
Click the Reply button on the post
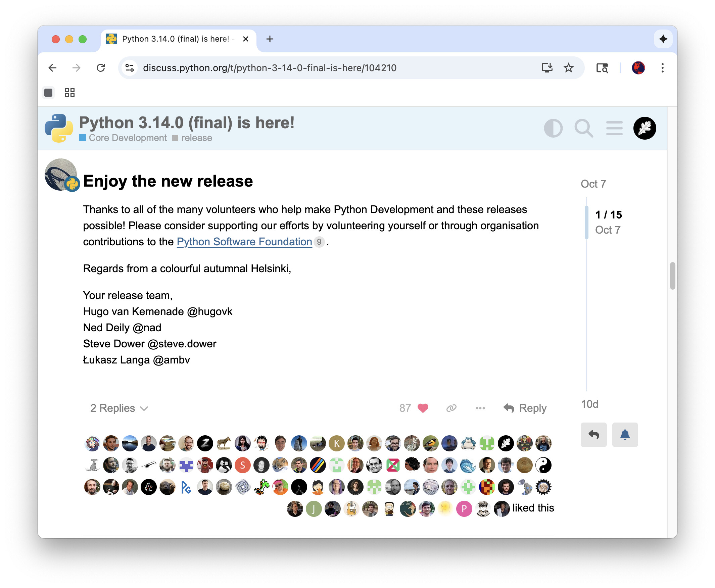click(525, 408)
